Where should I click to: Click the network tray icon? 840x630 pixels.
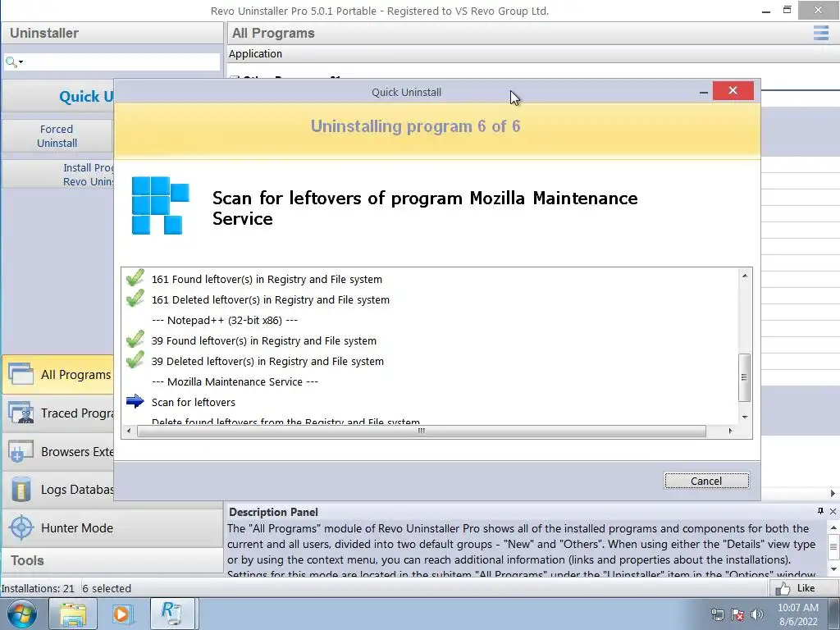pyautogui.click(x=717, y=614)
